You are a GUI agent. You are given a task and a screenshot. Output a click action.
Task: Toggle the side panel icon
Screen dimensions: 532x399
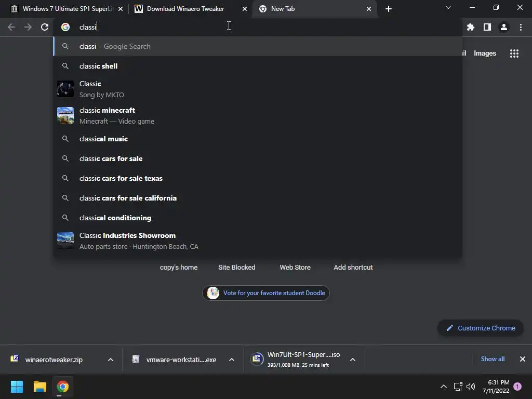coord(487,27)
